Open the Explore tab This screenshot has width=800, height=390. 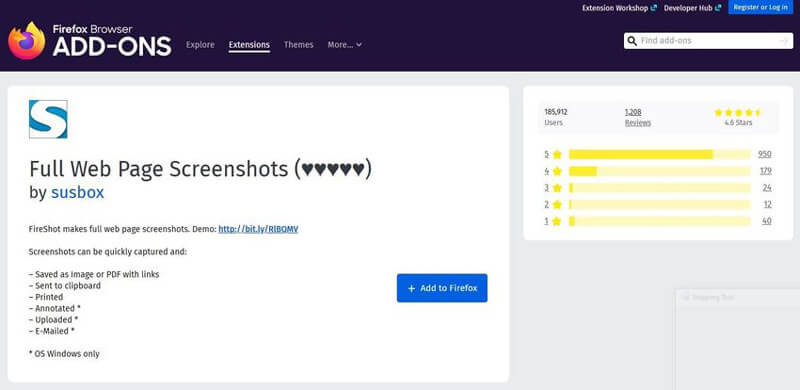click(x=200, y=45)
